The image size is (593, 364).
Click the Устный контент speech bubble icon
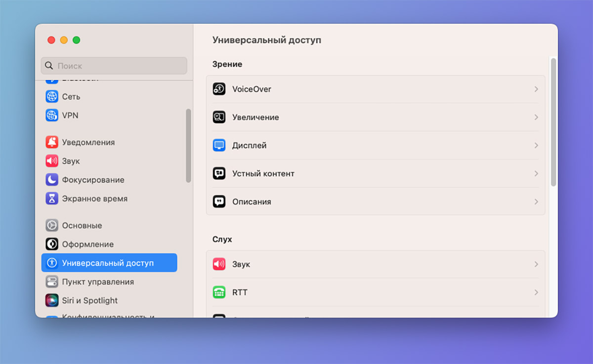[219, 173]
